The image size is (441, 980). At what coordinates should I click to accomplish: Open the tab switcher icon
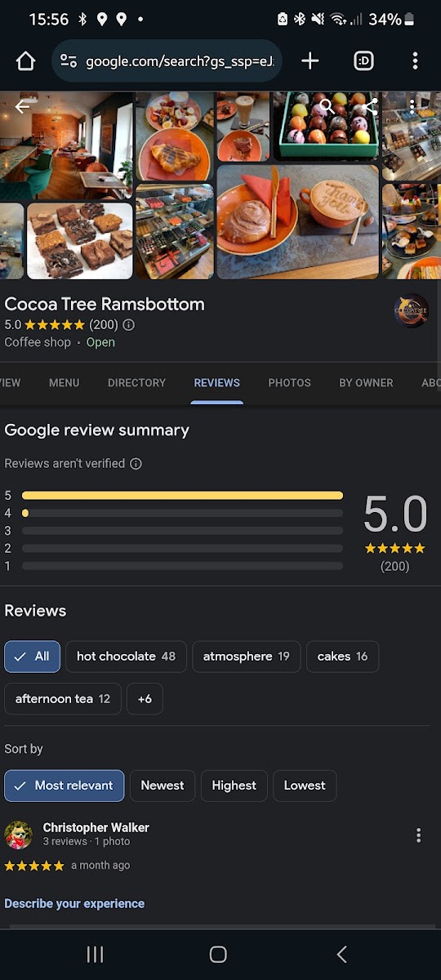363,60
